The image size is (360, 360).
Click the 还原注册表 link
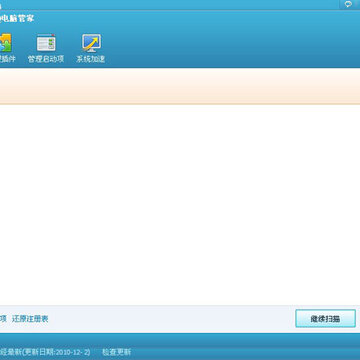point(30,319)
